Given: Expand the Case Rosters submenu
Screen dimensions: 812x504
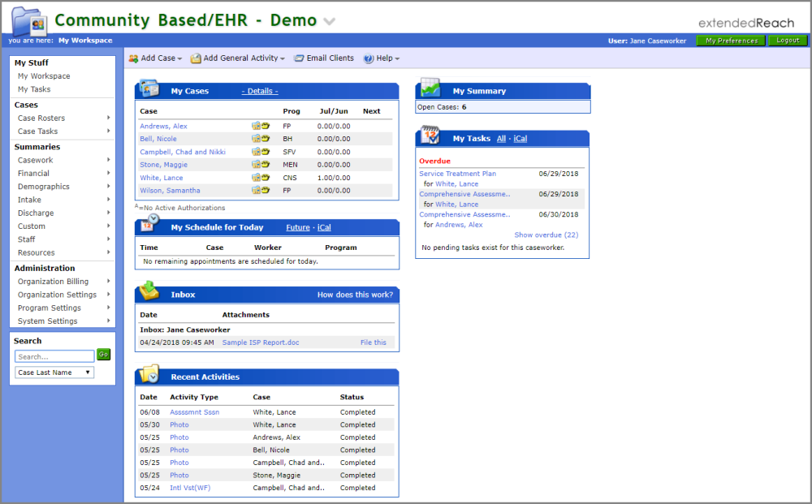Looking at the screenshot, I should point(108,118).
